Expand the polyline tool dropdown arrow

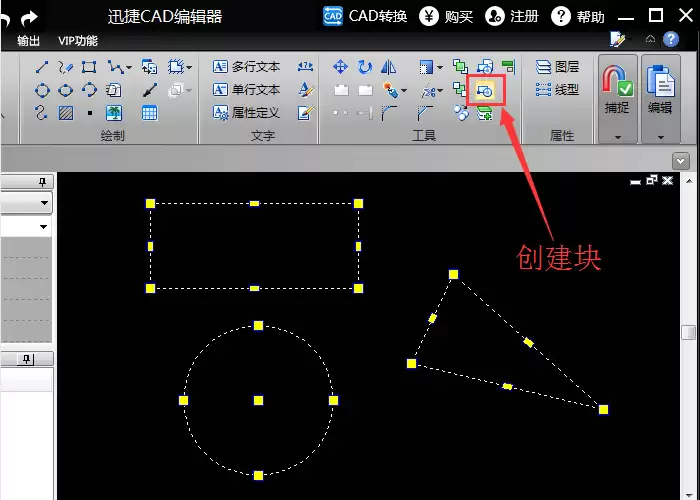[129, 67]
